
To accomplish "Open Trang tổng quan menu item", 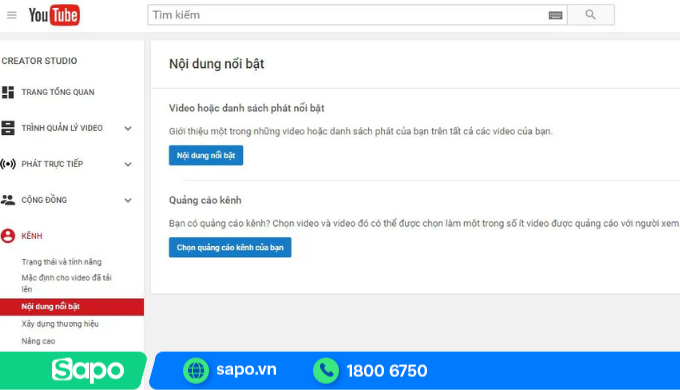I will (x=58, y=92).
